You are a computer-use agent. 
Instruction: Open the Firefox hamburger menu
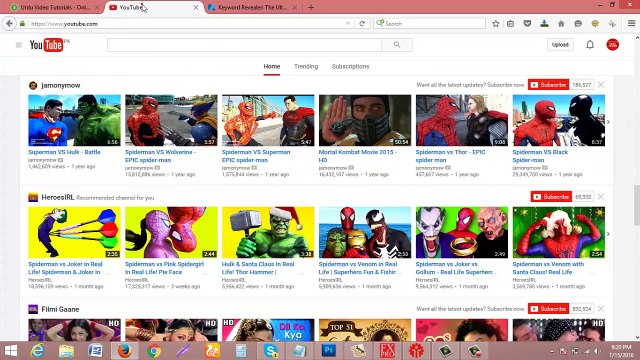(631, 24)
